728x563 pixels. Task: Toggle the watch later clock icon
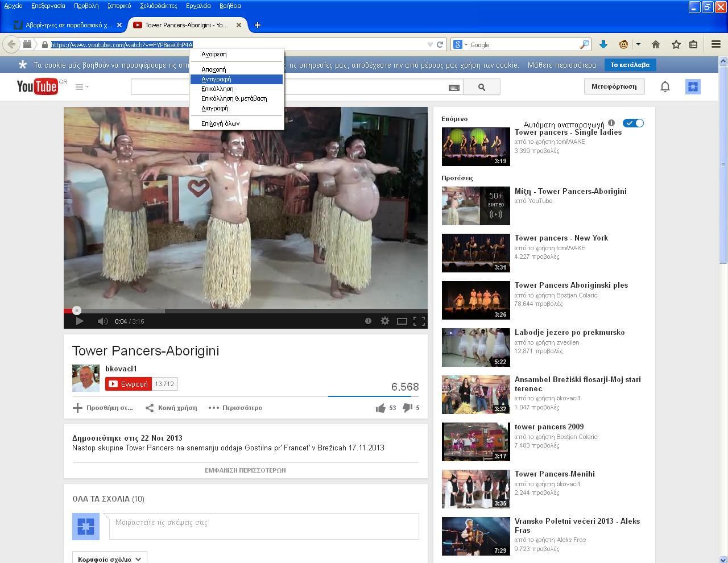tap(368, 321)
